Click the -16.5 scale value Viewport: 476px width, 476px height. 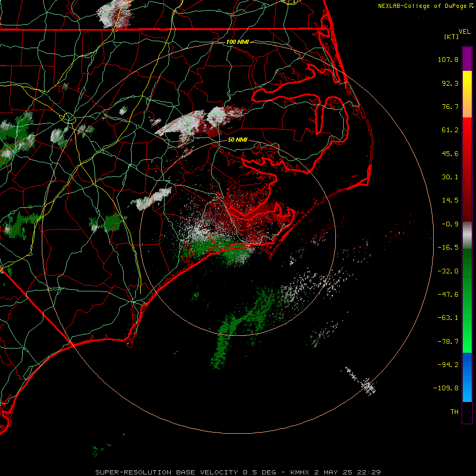pyautogui.click(x=448, y=248)
